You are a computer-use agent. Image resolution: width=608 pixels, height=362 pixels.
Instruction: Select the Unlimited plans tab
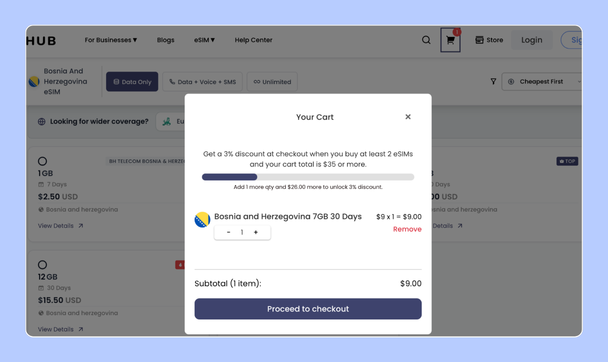click(x=272, y=82)
